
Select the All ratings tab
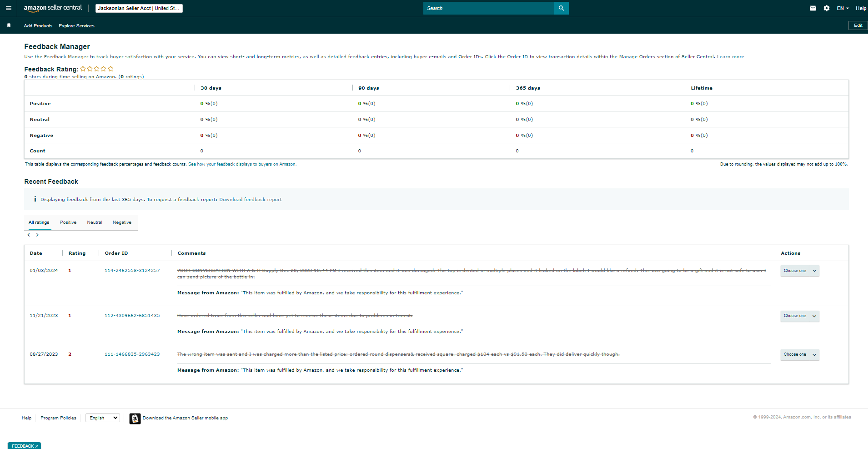(x=39, y=222)
